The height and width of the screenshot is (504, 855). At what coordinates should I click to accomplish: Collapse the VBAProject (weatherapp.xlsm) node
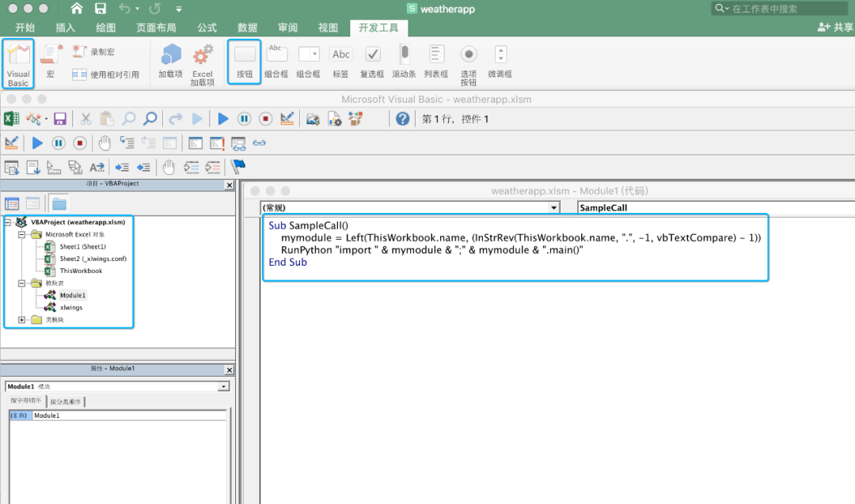pos(8,222)
